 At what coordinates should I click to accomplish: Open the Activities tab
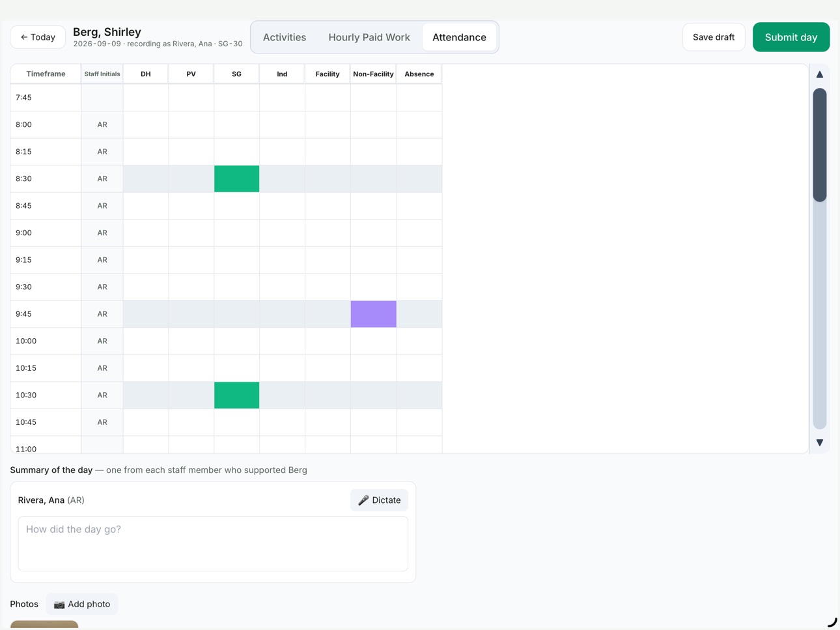click(x=285, y=37)
